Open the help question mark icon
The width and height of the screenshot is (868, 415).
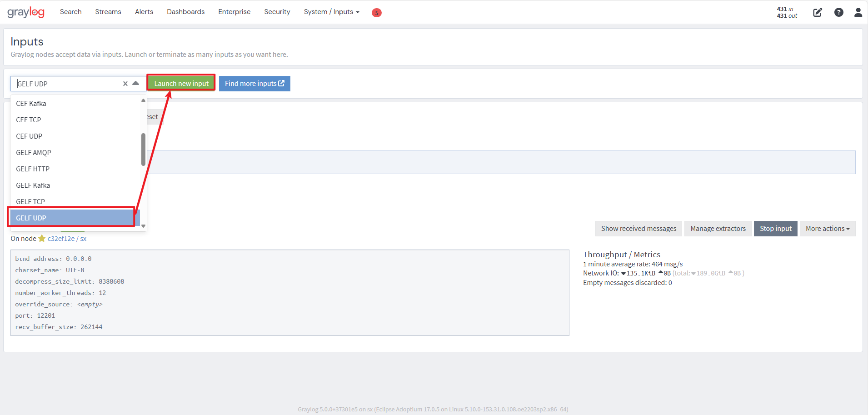click(x=839, y=12)
